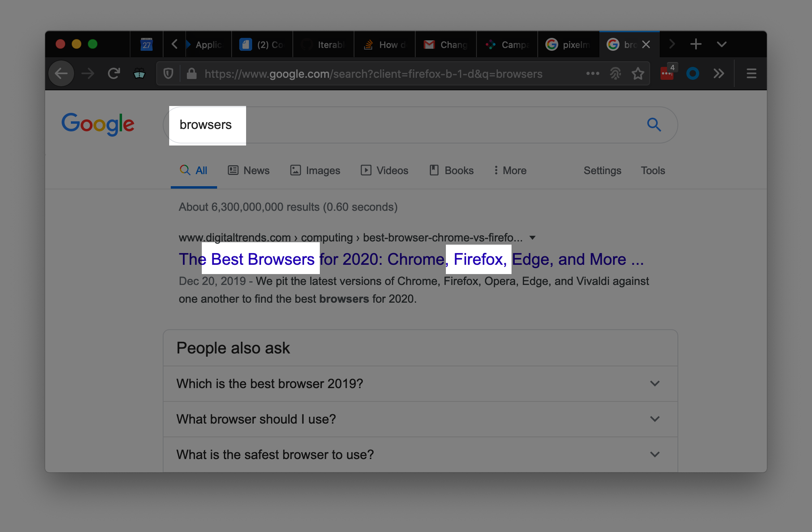The width and height of the screenshot is (812, 532).
Task: Click the overflow menu three-dots icon
Action: click(591, 74)
